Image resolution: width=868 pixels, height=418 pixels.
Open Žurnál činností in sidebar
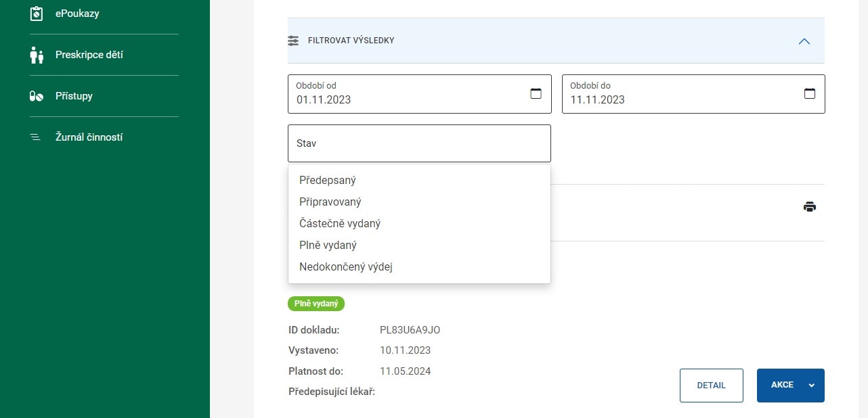point(89,137)
